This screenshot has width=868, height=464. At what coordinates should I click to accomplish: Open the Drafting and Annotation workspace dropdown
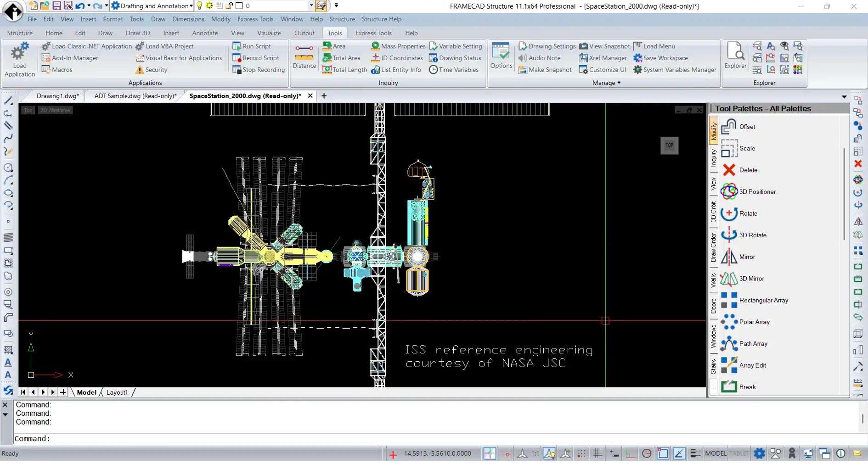pyautogui.click(x=191, y=6)
